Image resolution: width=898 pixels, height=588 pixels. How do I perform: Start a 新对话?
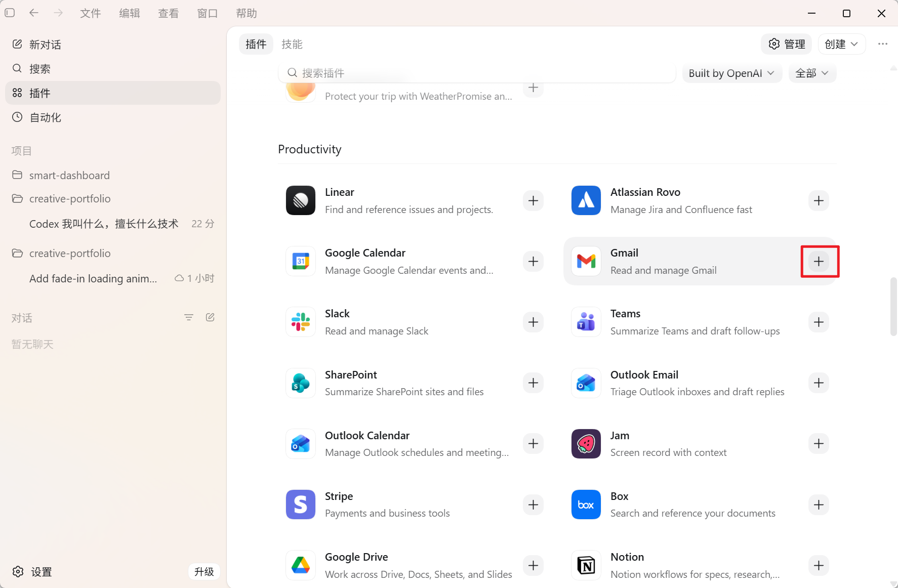point(113,45)
